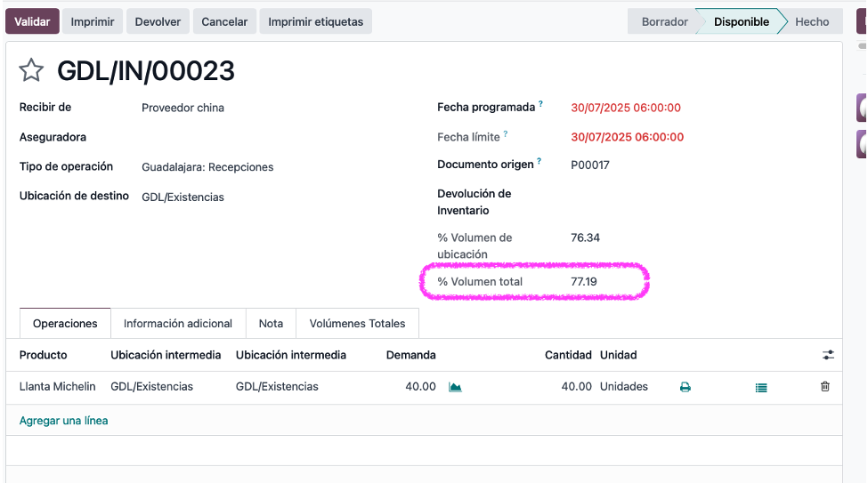The image size is (868, 483).
Task: Open the Información adicional tab
Action: 178,323
